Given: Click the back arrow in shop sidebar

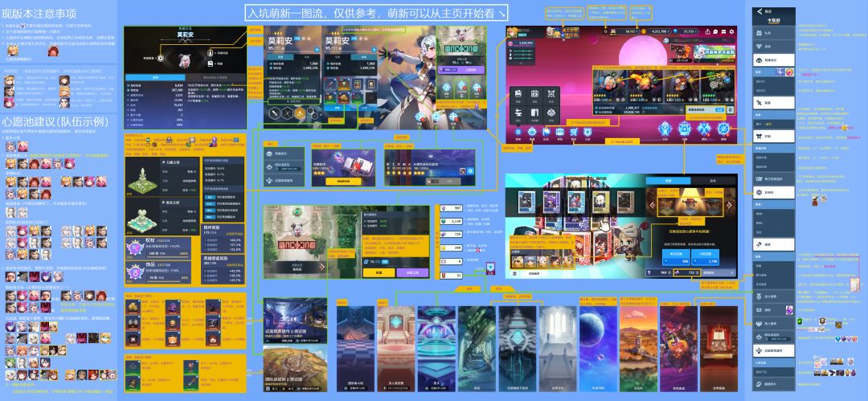Looking at the screenshot, I should pos(760,11).
